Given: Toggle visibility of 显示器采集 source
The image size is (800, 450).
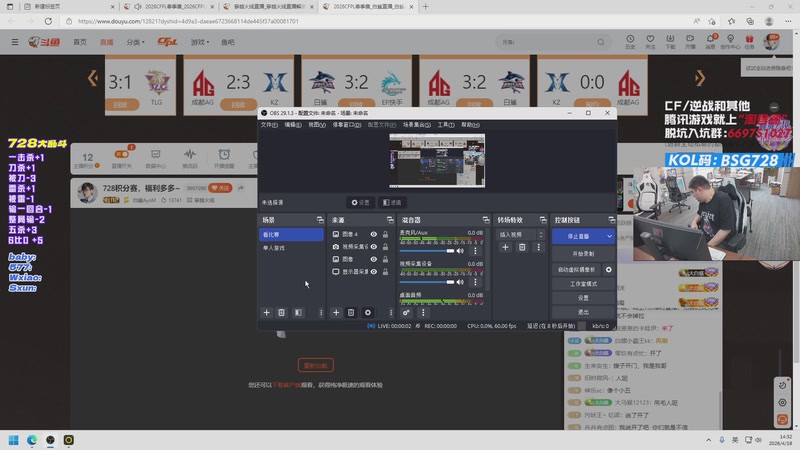Looking at the screenshot, I should (373, 272).
